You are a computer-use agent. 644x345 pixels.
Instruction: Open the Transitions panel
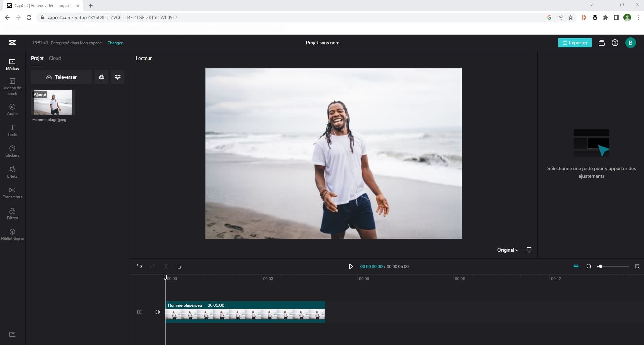(x=12, y=193)
